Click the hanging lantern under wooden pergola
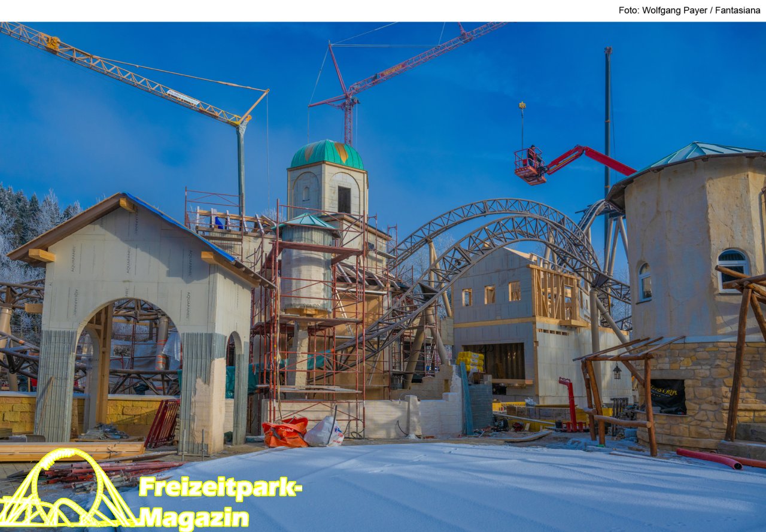The height and width of the screenshot is (532, 766). pyautogui.click(x=616, y=372)
